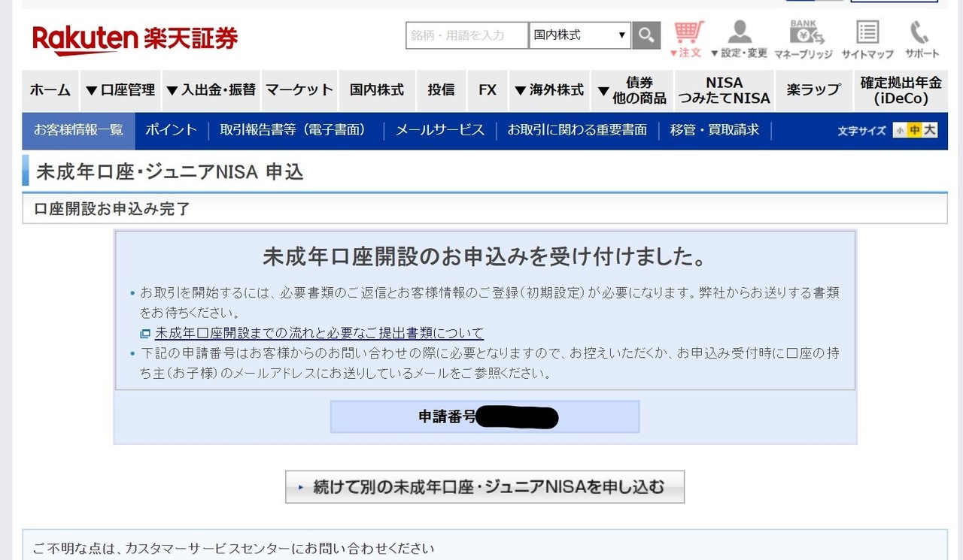Click the Rakuten 楽天証券 logo
This screenshot has width=963, height=560.
point(135,40)
